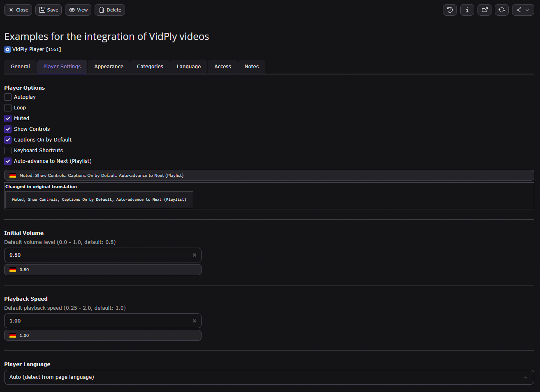Click German flag next to 0.80
This screenshot has width=540, height=392.
click(x=13, y=270)
